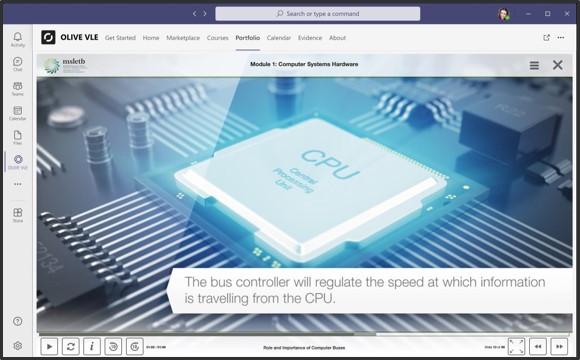Select the Marketplace tab

pyautogui.click(x=183, y=38)
